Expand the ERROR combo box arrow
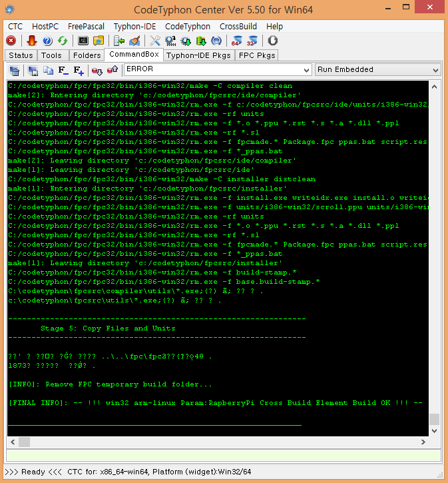 pyautogui.click(x=306, y=70)
